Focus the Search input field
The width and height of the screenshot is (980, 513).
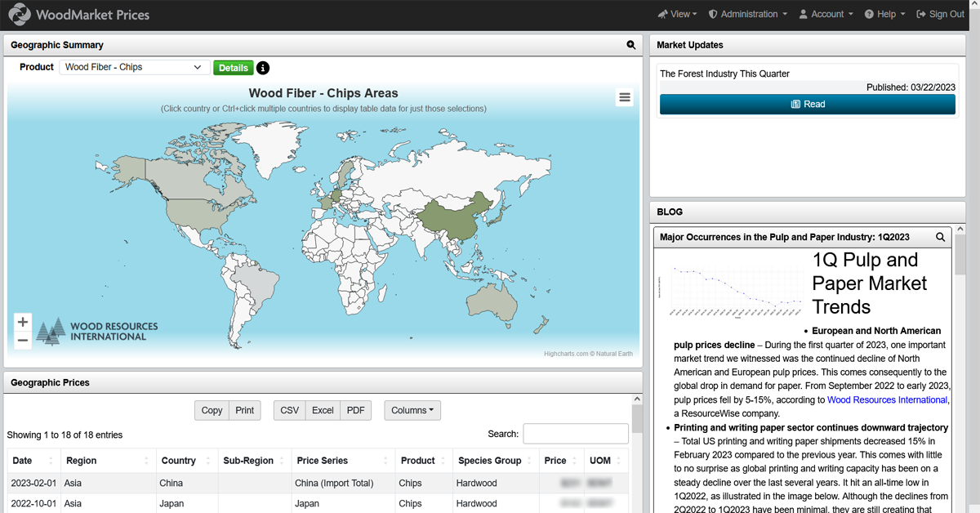(x=576, y=434)
